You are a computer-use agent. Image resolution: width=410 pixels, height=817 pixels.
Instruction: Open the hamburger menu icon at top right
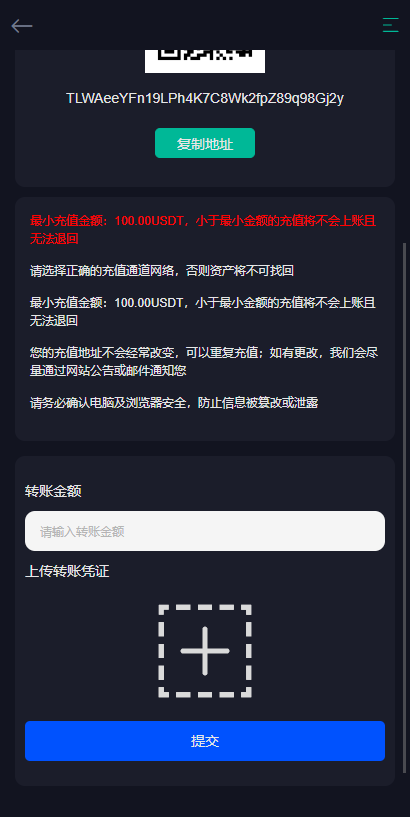click(390, 25)
